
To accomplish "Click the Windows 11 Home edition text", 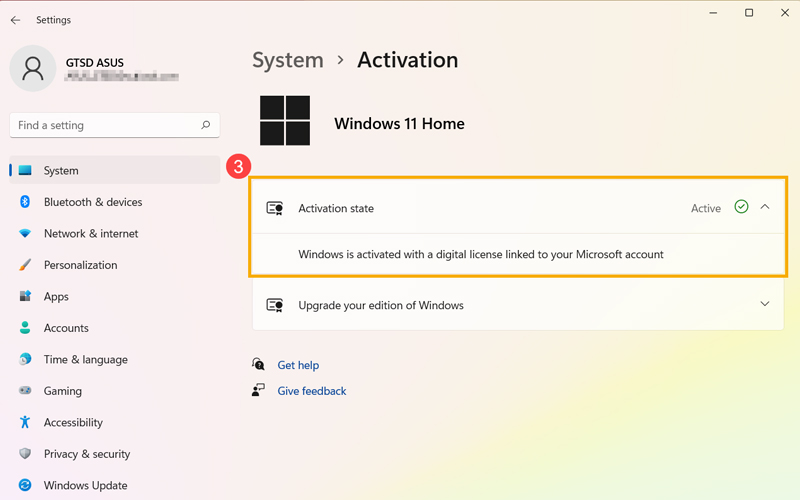I will pos(399,123).
